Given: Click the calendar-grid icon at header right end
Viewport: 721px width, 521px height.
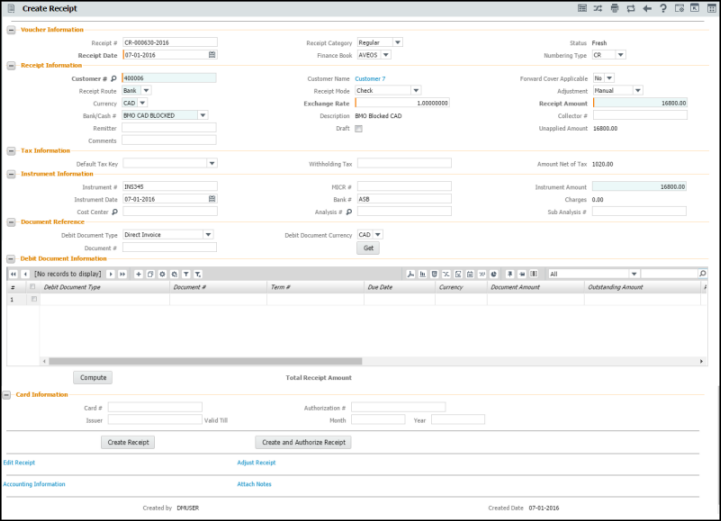Looking at the screenshot, I should coord(711,8).
